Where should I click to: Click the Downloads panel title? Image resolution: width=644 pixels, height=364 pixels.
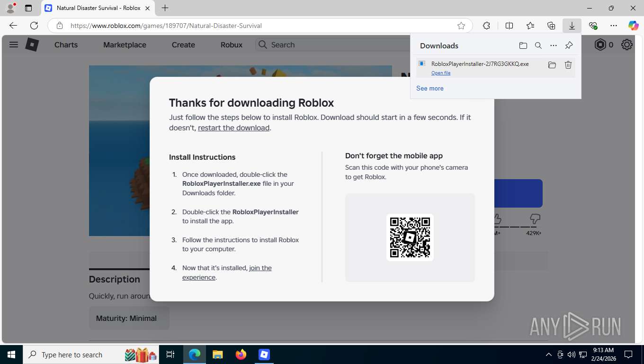[439, 45]
